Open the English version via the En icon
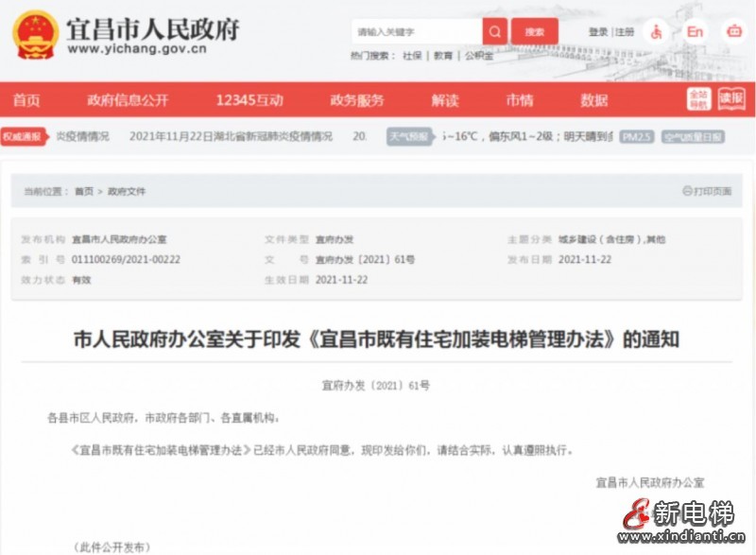The image size is (756, 555). [x=695, y=30]
